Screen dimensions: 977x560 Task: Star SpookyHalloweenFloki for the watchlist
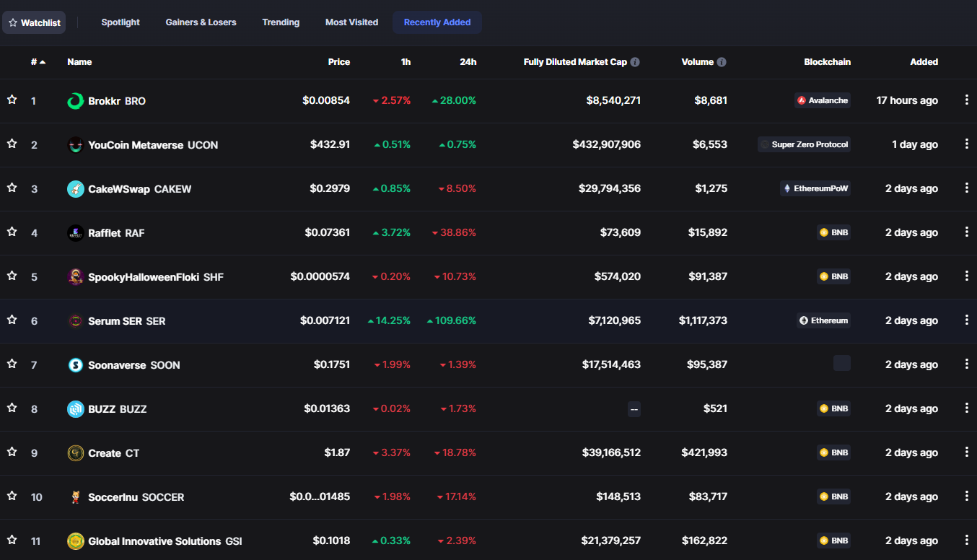[x=12, y=276]
